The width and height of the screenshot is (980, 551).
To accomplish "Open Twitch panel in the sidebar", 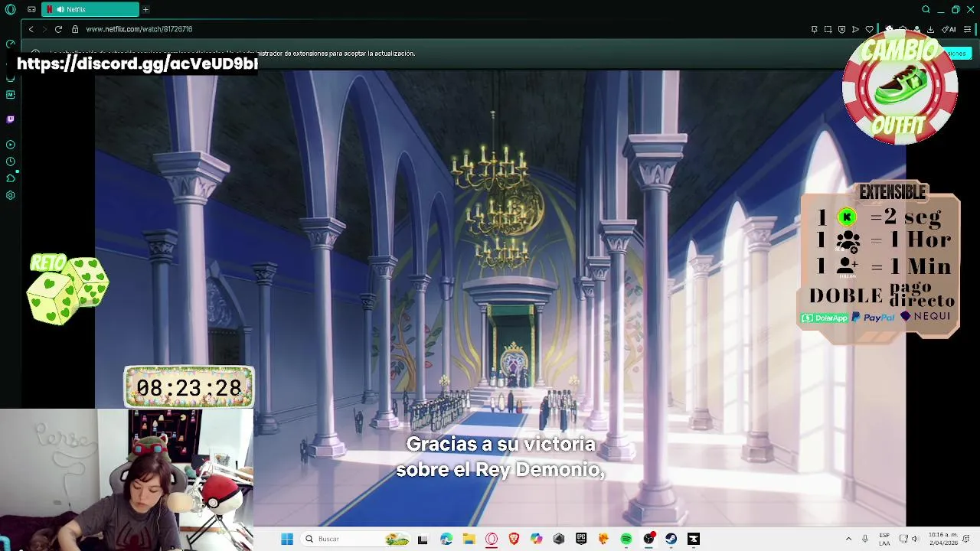I will click(11, 119).
